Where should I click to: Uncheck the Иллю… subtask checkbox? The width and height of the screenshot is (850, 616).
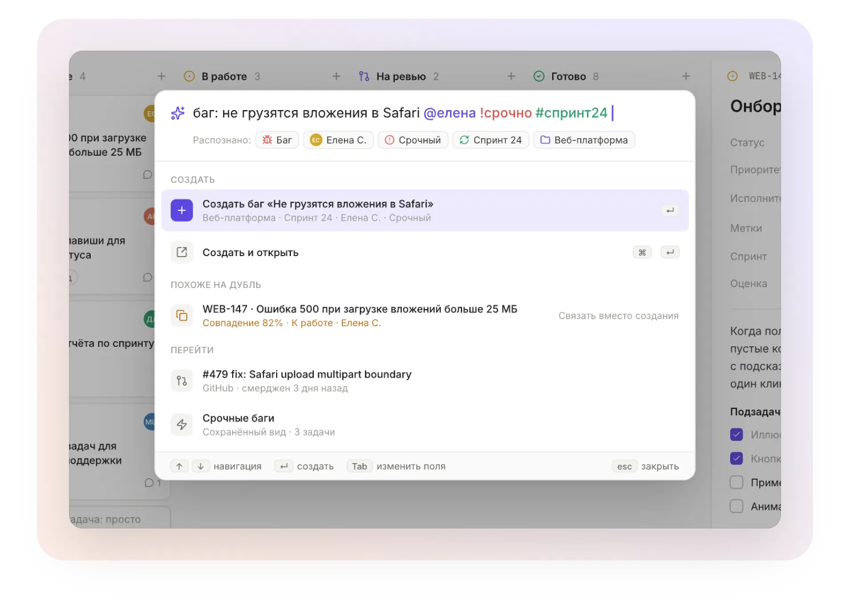736,435
